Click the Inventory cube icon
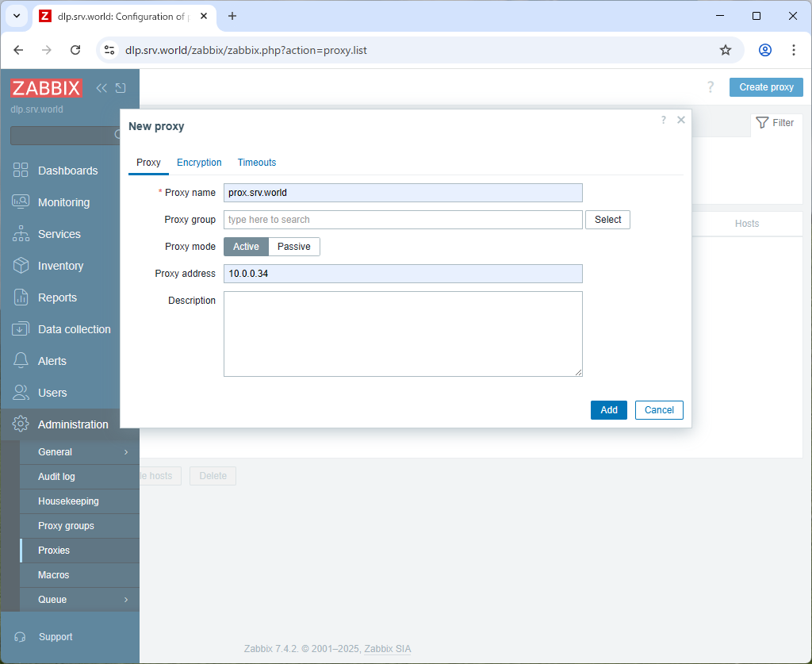Screen dimensions: 812x664 tap(21, 266)
